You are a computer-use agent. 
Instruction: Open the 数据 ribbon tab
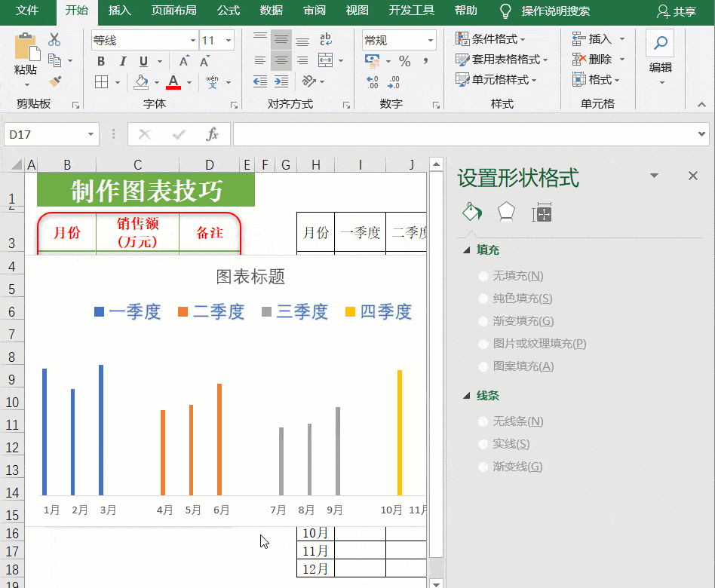click(x=271, y=11)
